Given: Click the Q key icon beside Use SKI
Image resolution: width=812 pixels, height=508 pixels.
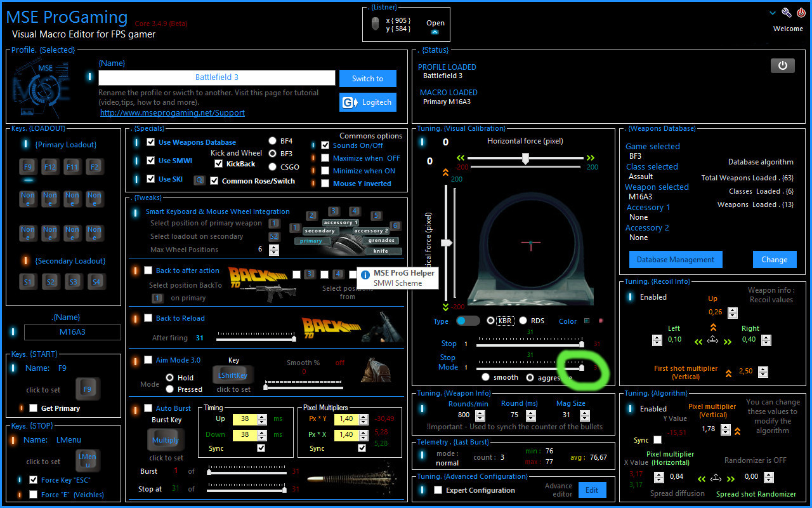Looking at the screenshot, I should point(199,180).
